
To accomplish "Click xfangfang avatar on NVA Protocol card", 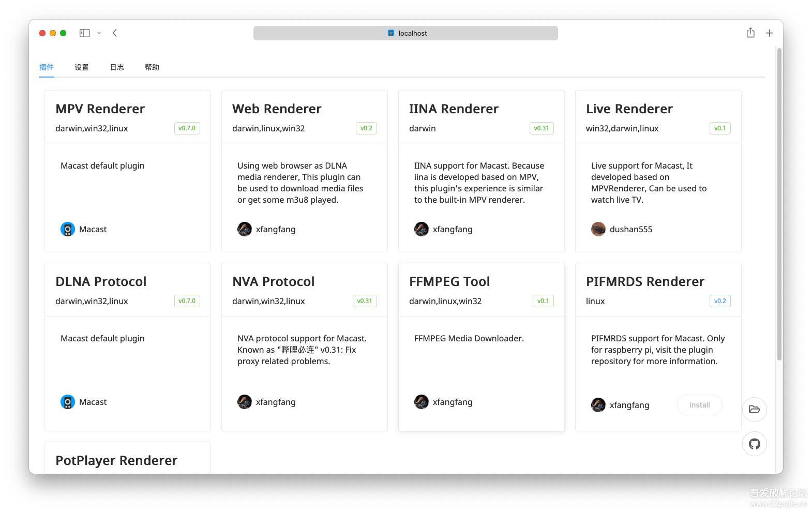I will (x=245, y=402).
